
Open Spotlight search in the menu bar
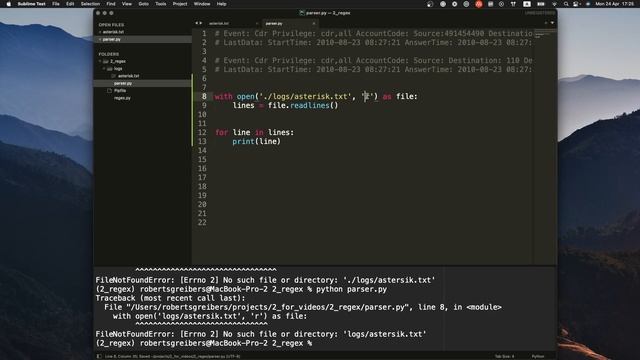point(566,4)
